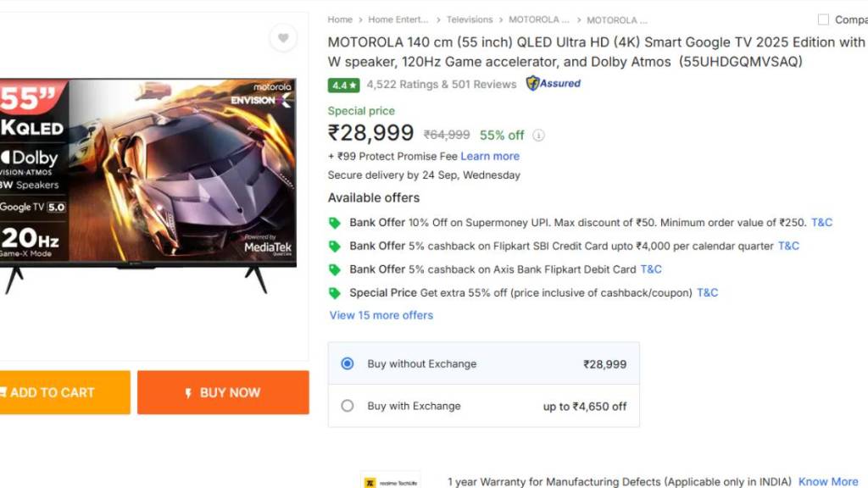Screen dimensions: 868x488
Task: Select Buy with Exchange option
Action: (348, 406)
